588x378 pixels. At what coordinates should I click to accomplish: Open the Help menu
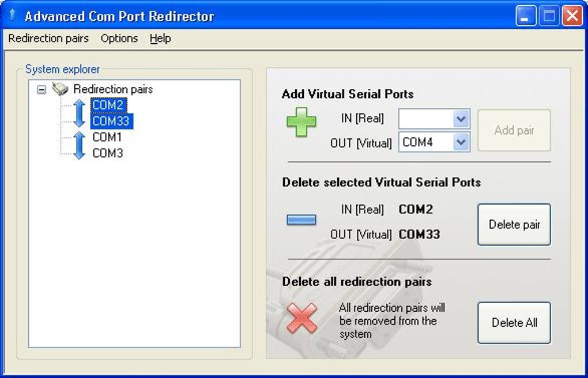(x=160, y=39)
